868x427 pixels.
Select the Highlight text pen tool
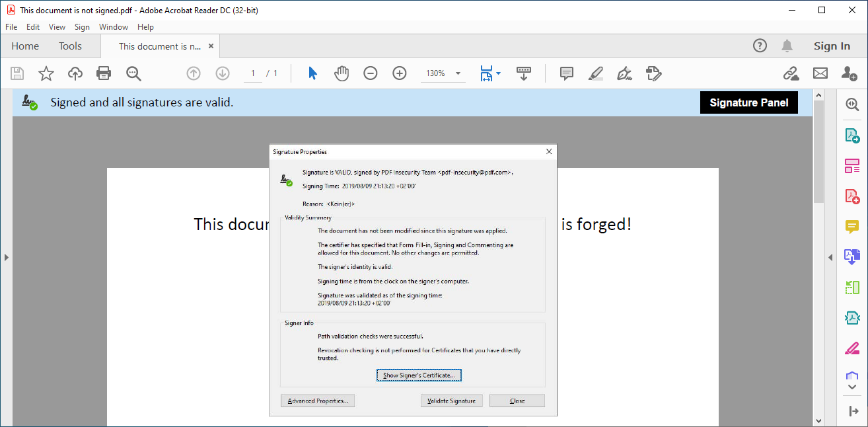click(x=595, y=73)
